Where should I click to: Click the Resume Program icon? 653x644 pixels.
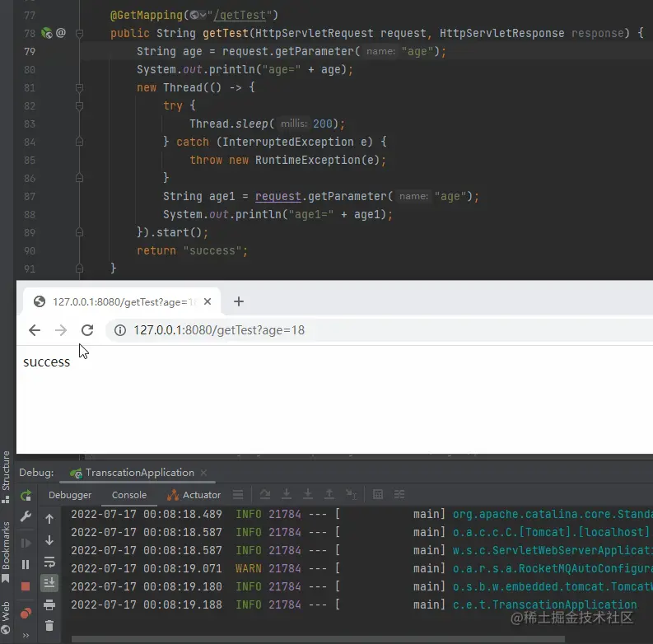click(26, 543)
